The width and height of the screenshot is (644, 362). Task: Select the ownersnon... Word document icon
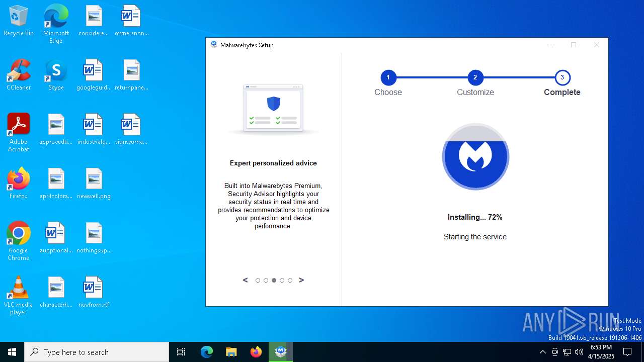(131, 21)
